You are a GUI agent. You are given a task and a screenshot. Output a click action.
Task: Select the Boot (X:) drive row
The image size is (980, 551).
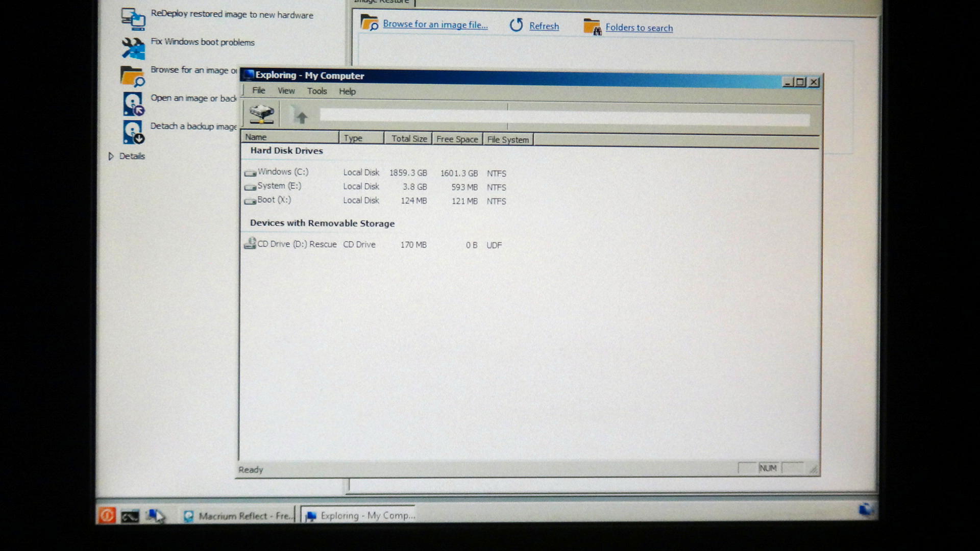[x=376, y=201]
